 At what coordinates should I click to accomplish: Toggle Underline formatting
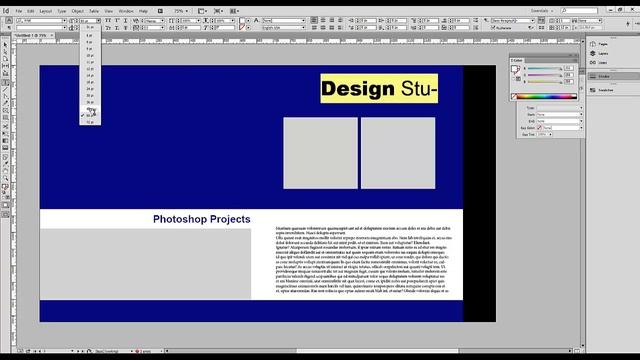tap(126, 20)
